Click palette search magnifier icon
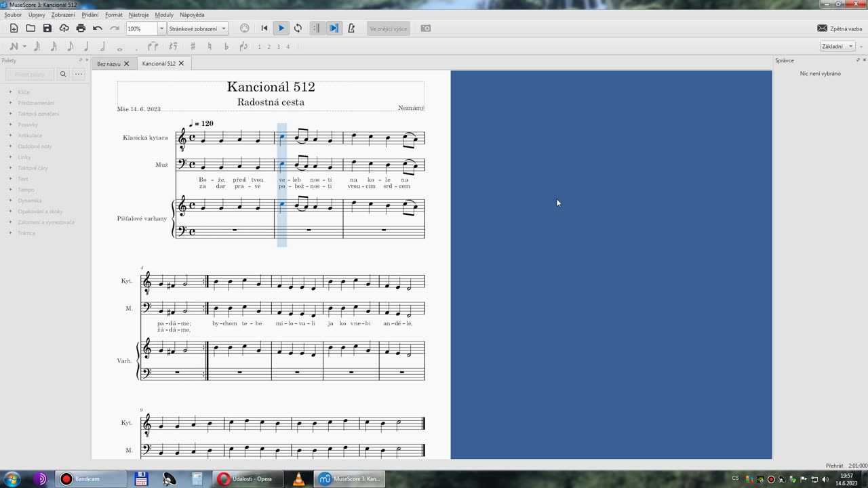Viewport: 868px width, 488px height. 63,74
